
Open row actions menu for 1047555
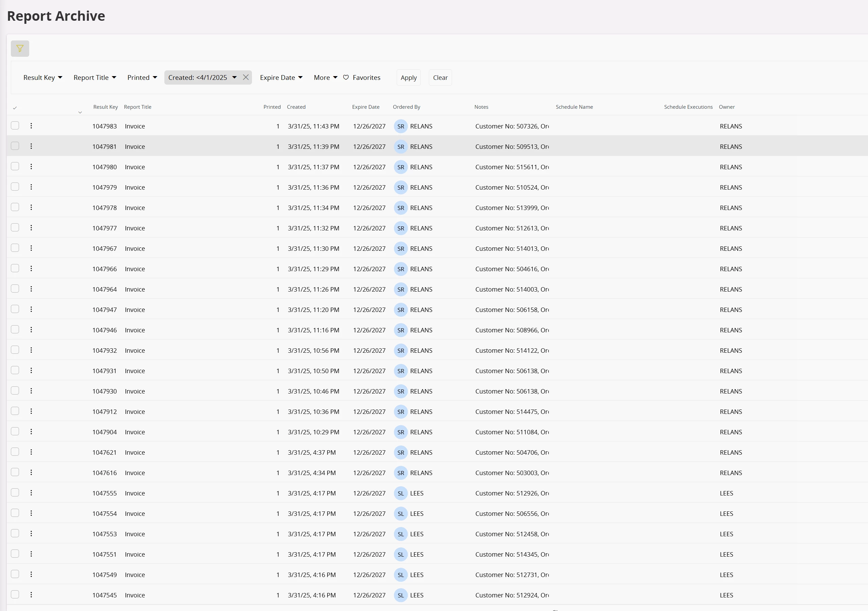pyautogui.click(x=31, y=493)
